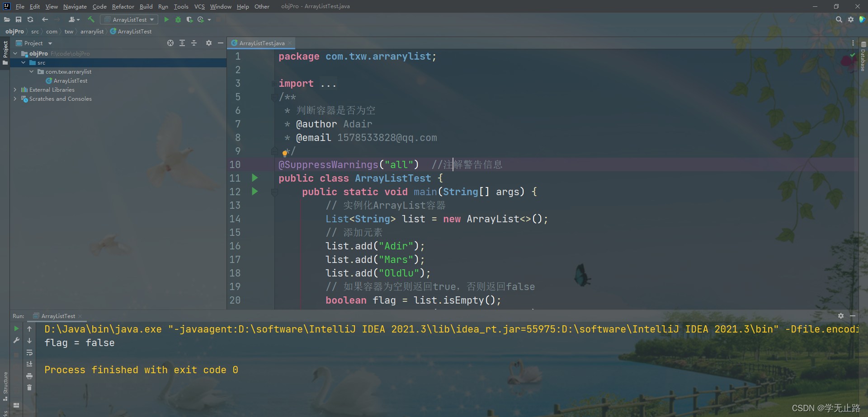
Task: Toggle the Structure tool window side button
Action: click(5, 386)
